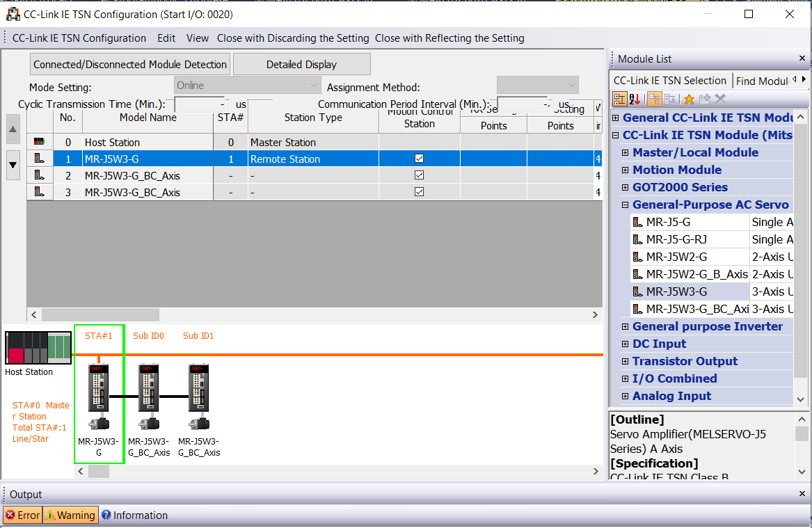Toggle Information filter in Output panel

(135, 515)
